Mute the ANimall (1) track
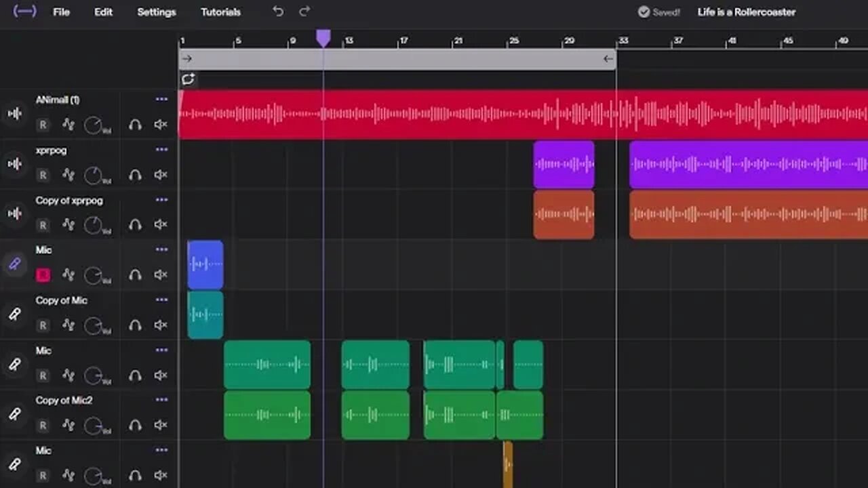Screen dimensions: 868x488 pos(161,125)
